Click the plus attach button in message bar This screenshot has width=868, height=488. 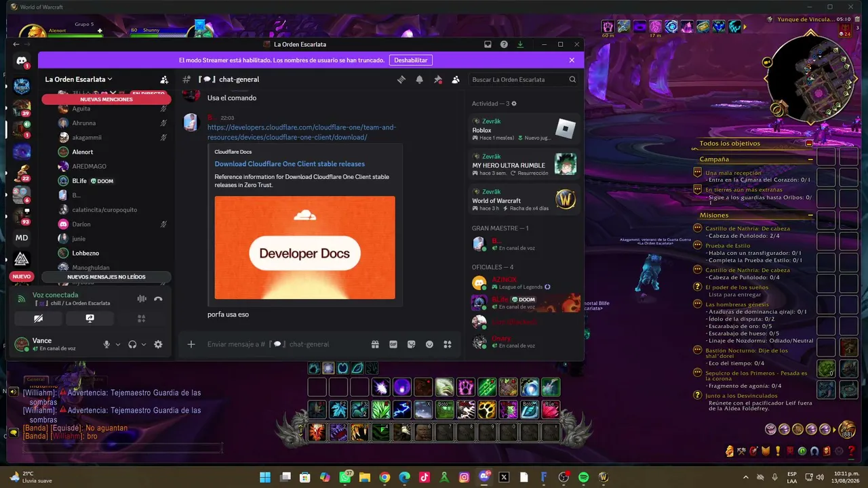point(191,344)
